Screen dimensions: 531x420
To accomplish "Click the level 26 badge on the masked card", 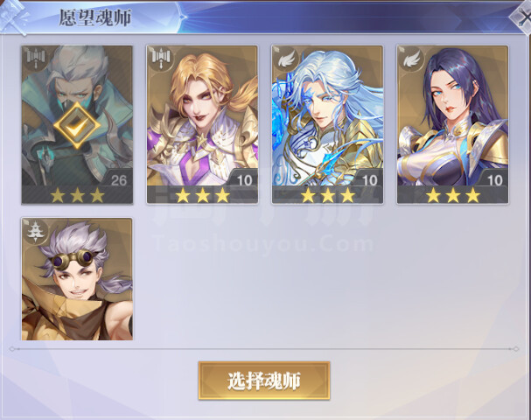I will point(119,179).
